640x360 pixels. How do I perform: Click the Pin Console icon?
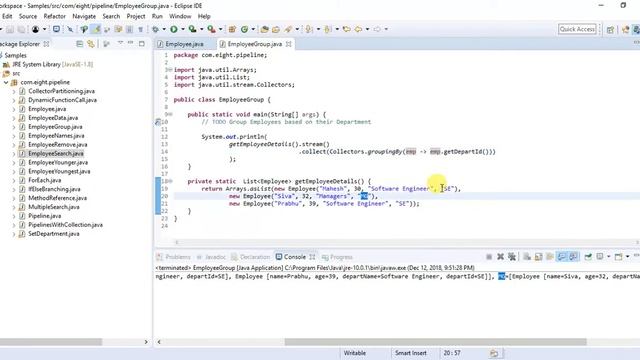(588, 256)
